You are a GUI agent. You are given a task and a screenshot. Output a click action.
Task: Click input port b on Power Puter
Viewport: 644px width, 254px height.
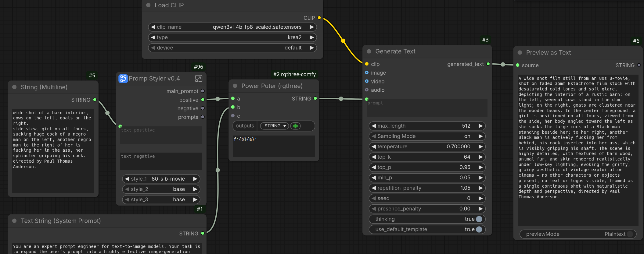pyautogui.click(x=233, y=107)
